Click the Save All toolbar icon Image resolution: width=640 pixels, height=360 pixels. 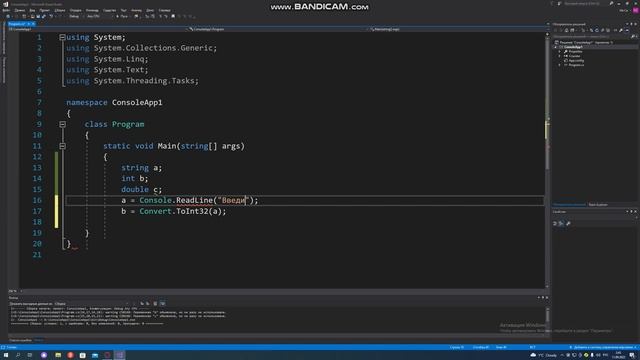pos(44,16)
